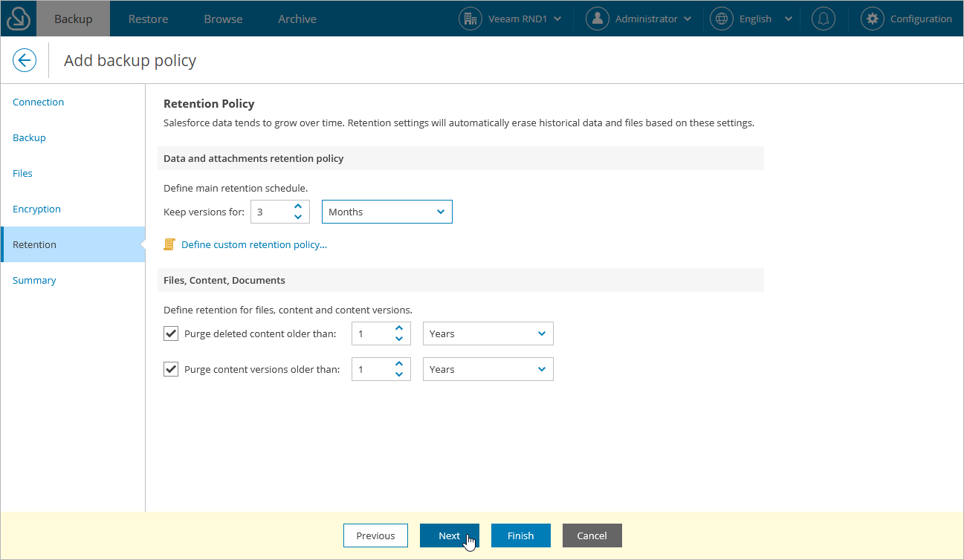This screenshot has height=560, width=964.
Task: Click Finish to complete the policy
Action: tap(520, 535)
